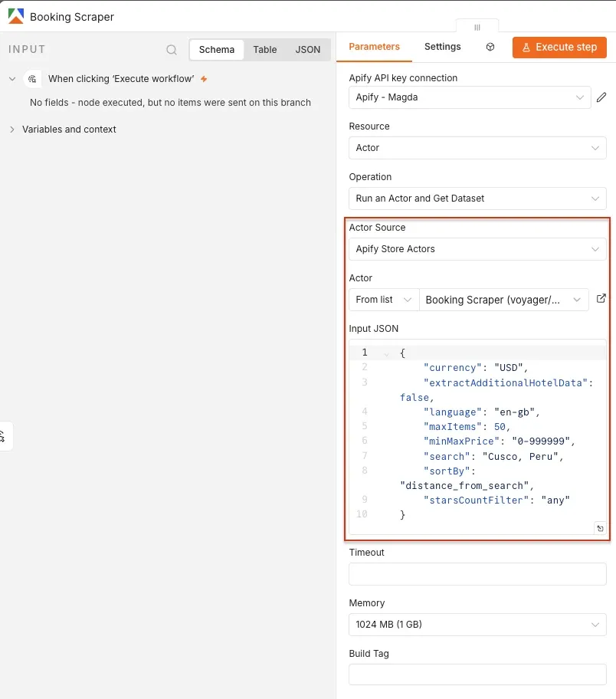The height and width of the screenshot is (699, 616).
Task: Click the cube docs icon beside Settings
Action: 490,47
